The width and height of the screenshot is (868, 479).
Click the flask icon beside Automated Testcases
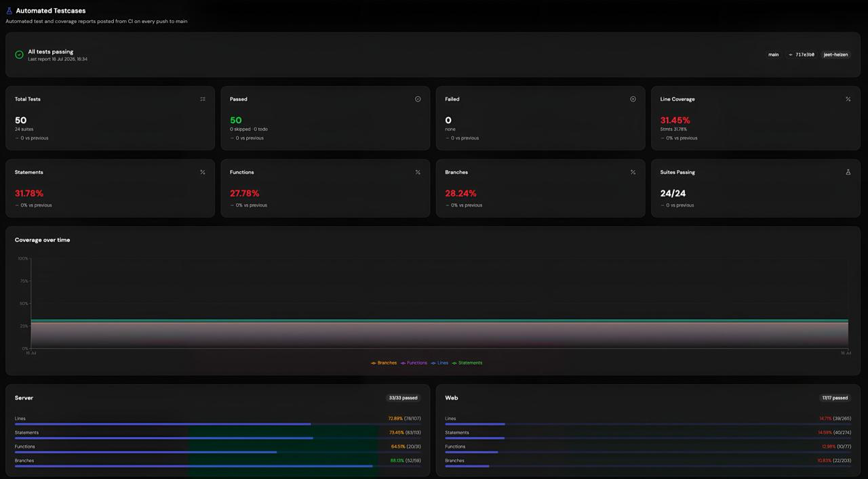pyautogui.click(x=9, y=11)
